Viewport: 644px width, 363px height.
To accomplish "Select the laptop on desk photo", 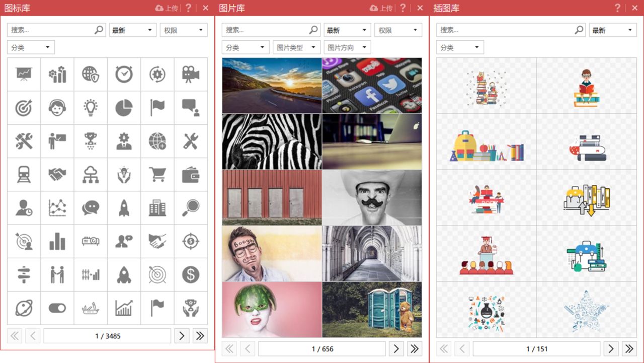I will pyautogui.click(x=372, y=141).
